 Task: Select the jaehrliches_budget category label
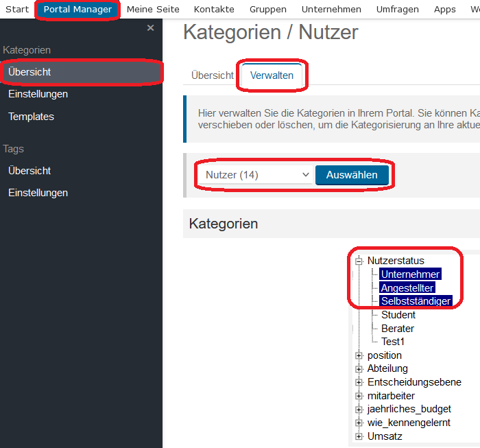[409, 409]
